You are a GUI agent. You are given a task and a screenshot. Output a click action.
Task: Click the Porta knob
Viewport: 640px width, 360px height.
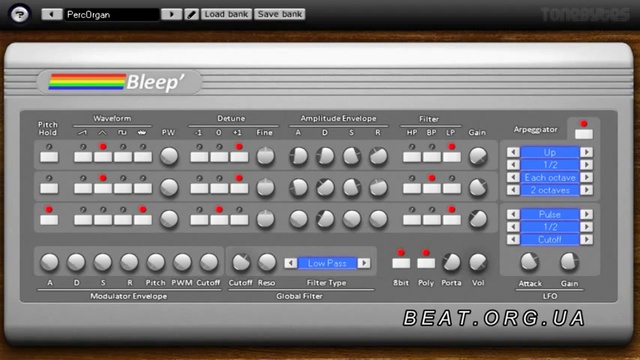[x=451, y=262]
